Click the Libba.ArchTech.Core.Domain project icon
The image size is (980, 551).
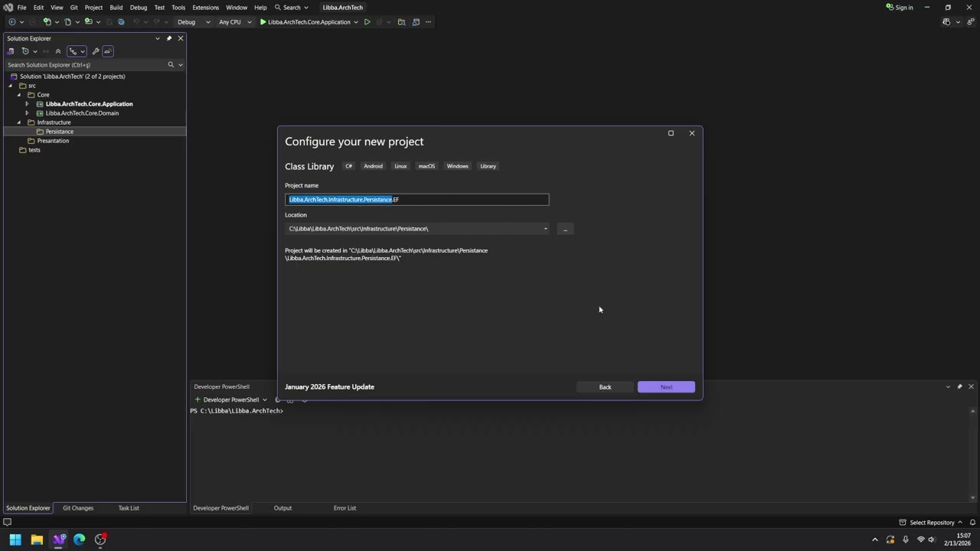(40, 113)
